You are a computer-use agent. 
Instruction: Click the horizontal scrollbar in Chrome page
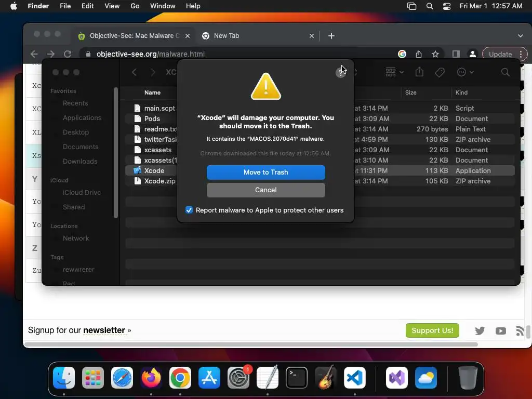point(251,344)
